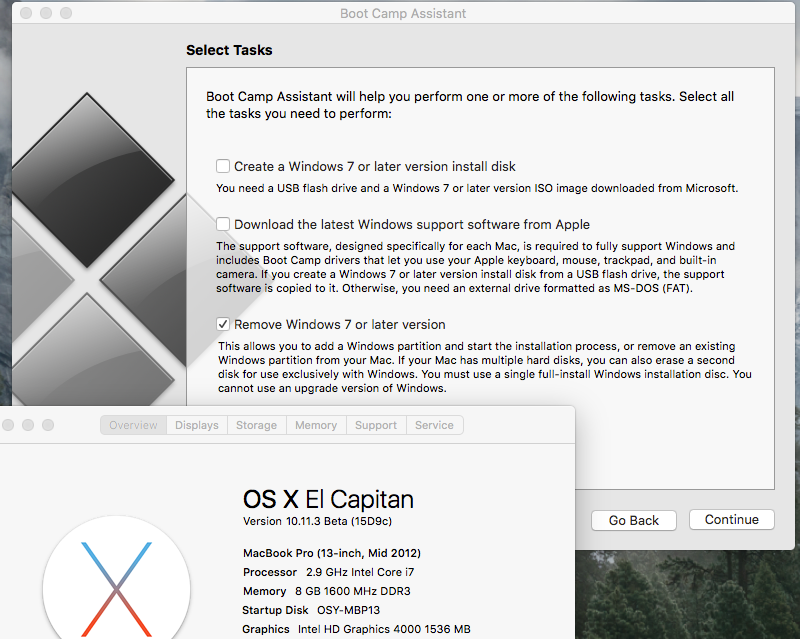
Task: Close the About This Mac window
Action: click(8, 425)
